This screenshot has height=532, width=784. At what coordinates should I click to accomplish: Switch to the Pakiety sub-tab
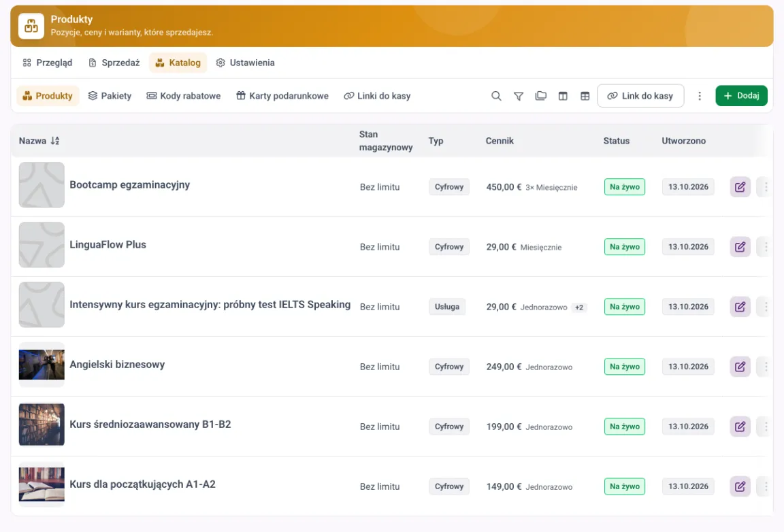(x=110, y=96)
